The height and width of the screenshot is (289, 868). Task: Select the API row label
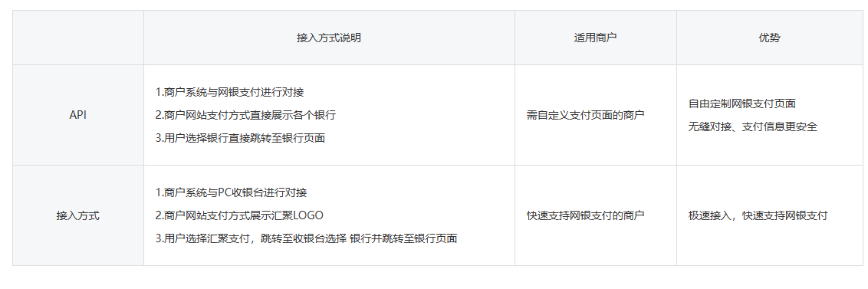(x=78, y=115)
